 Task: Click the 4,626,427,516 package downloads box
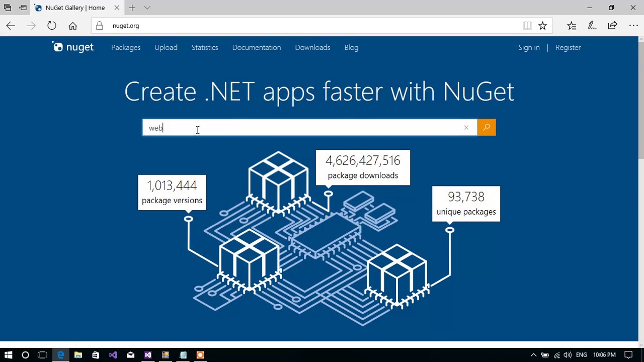pos(363,167)
